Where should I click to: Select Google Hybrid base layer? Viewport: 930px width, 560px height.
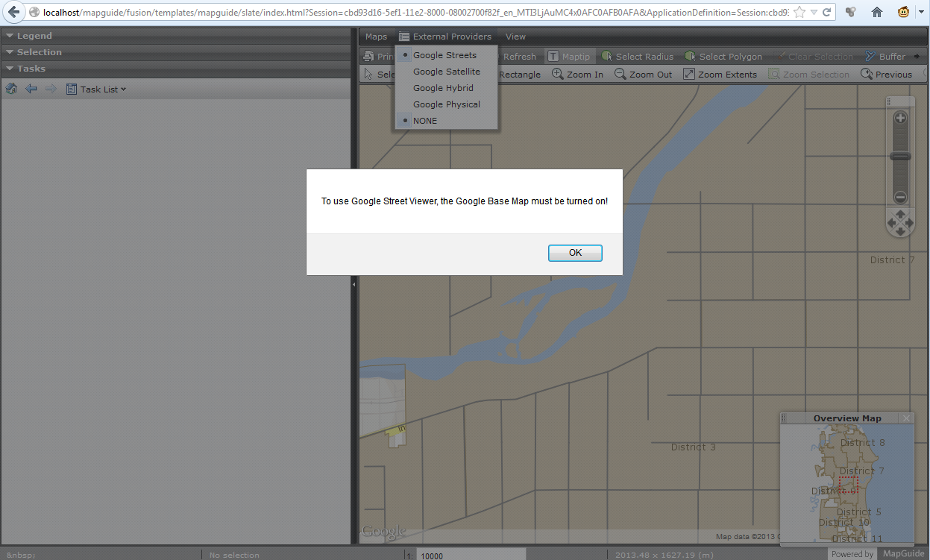[446, 88]
